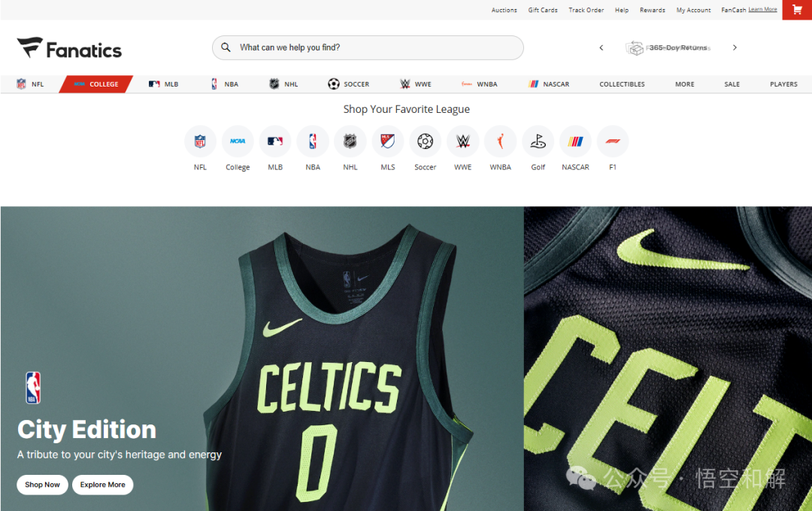Open the NFL navigation menu
Screen dimensions: 812x511
(30, 84)
